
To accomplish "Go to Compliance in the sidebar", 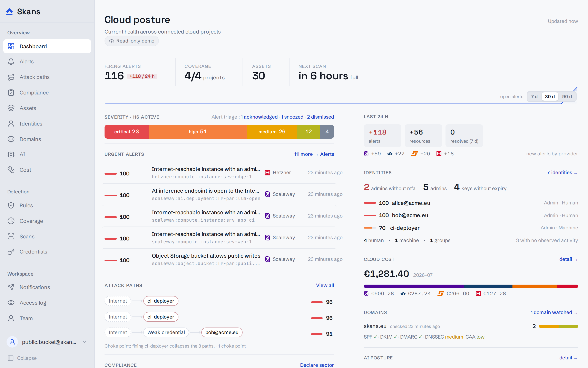I will (x=47, y=92).
